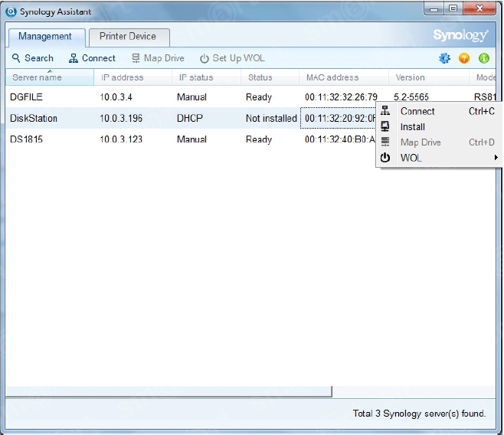Choose Map Drive in the context menu

(x=439, y=142)
